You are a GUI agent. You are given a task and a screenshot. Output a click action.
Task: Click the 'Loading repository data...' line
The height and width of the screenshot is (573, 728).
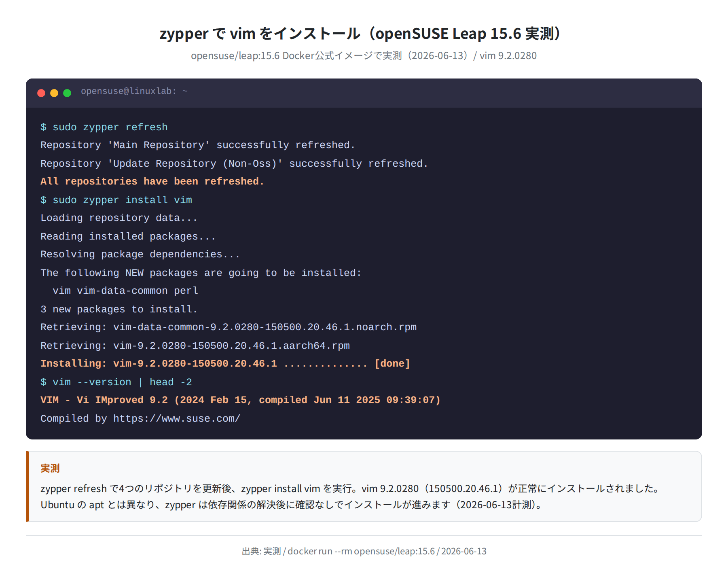119,218
